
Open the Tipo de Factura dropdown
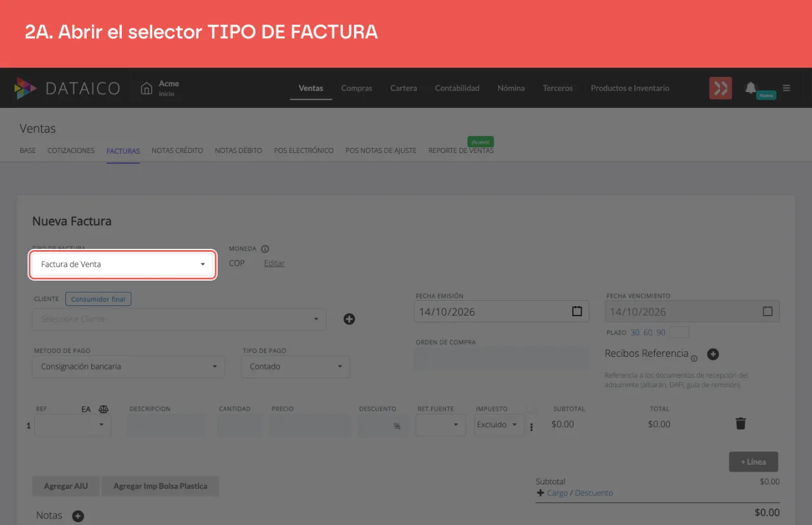pyautogui.click(x=123, y=264)
